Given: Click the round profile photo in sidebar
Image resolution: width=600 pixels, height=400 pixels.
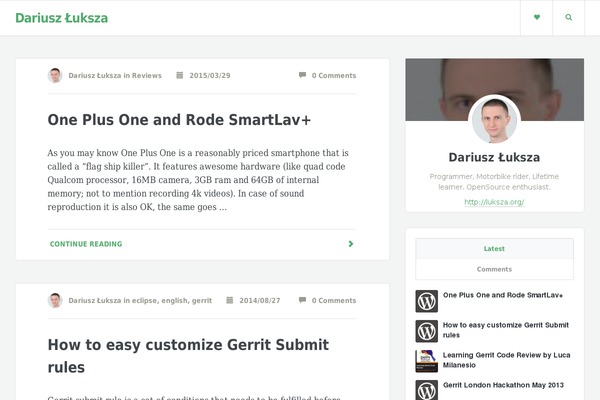Looking at the screenshot, I should pyautogui.click(x=494, y=120).
